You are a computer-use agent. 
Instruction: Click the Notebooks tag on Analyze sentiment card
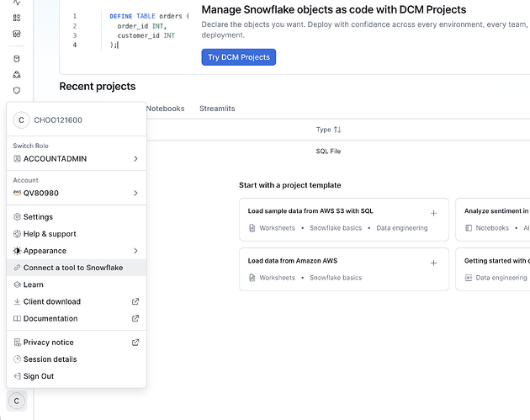tap(492, 228)
